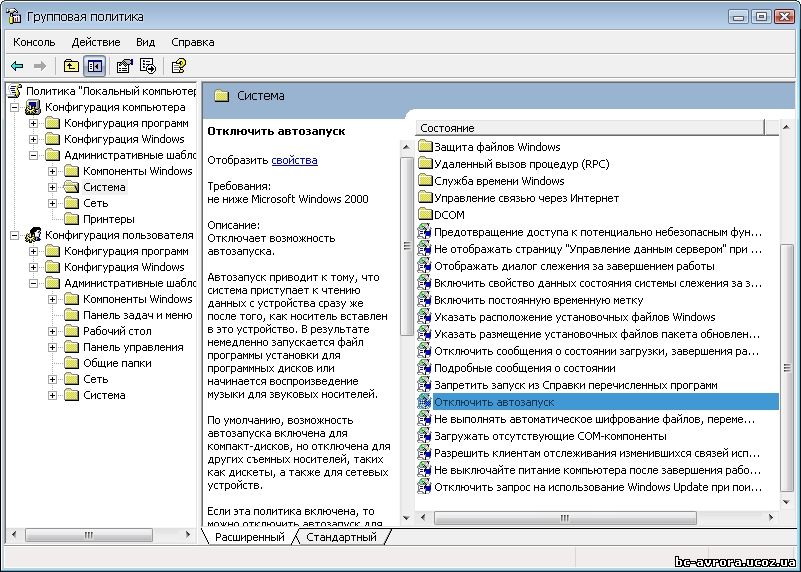Select policy "Предотвращение доступа к потенциально небезопасным"
This screenshot has height=572, width=801.
click(x=598, y=232)
